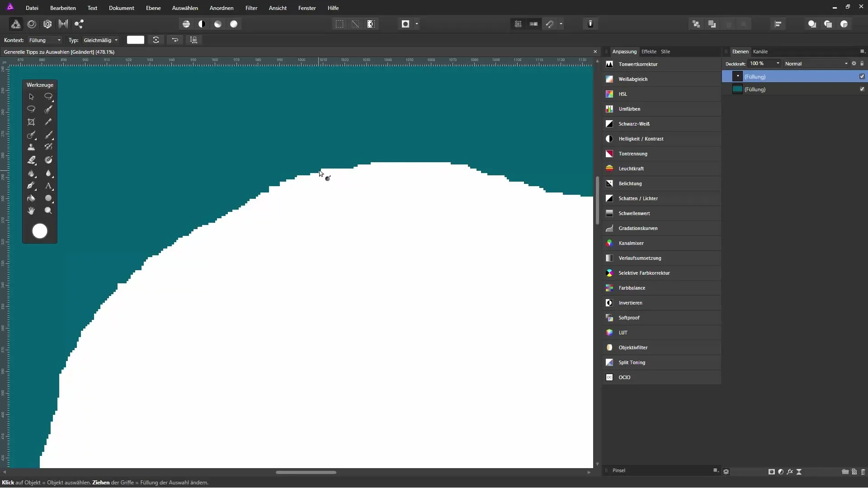The width and height of the screenshot is (868, 488).
Task: Select the selection brush tool
Action: tap(48, 109)
